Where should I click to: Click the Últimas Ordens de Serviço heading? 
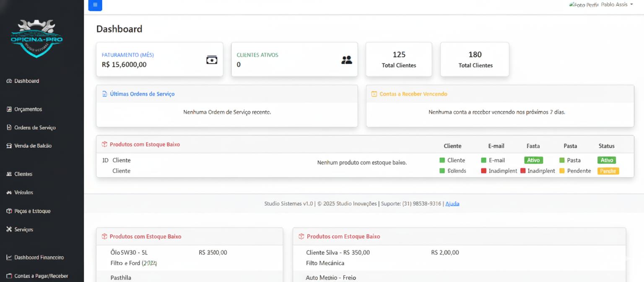click(x=142, y=94)
